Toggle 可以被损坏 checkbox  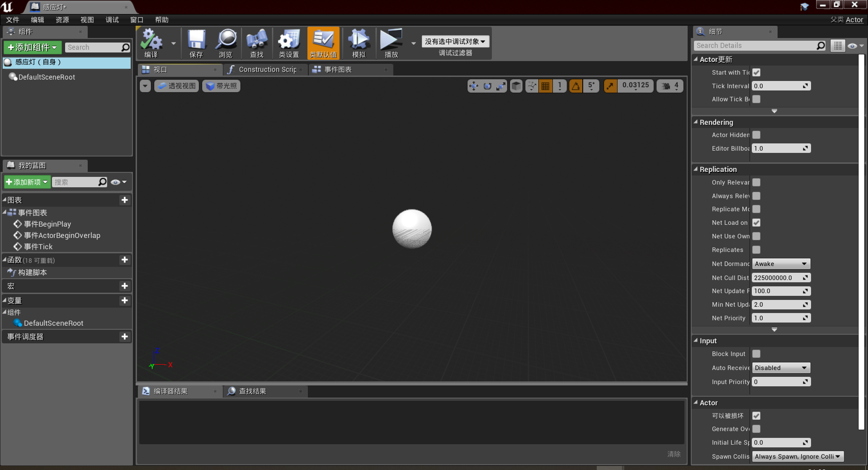point(756,416)
